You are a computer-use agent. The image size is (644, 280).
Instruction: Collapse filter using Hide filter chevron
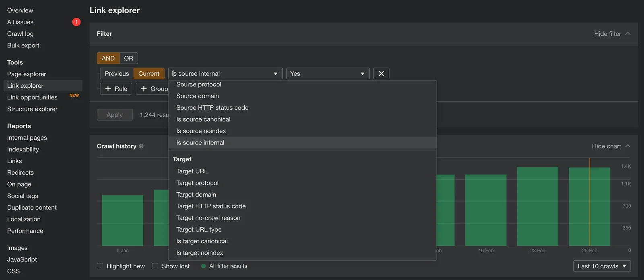click(x=628, y=34)
